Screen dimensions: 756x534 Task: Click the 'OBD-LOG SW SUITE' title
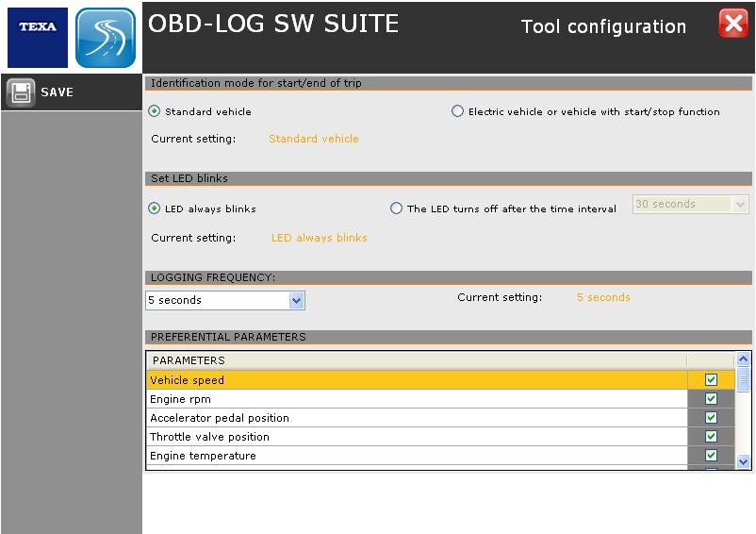[273, 24]
